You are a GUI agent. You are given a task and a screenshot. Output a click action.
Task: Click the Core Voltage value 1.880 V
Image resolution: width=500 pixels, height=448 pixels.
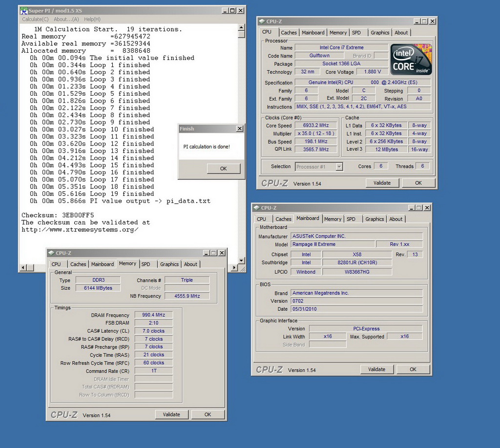(373, 72)
